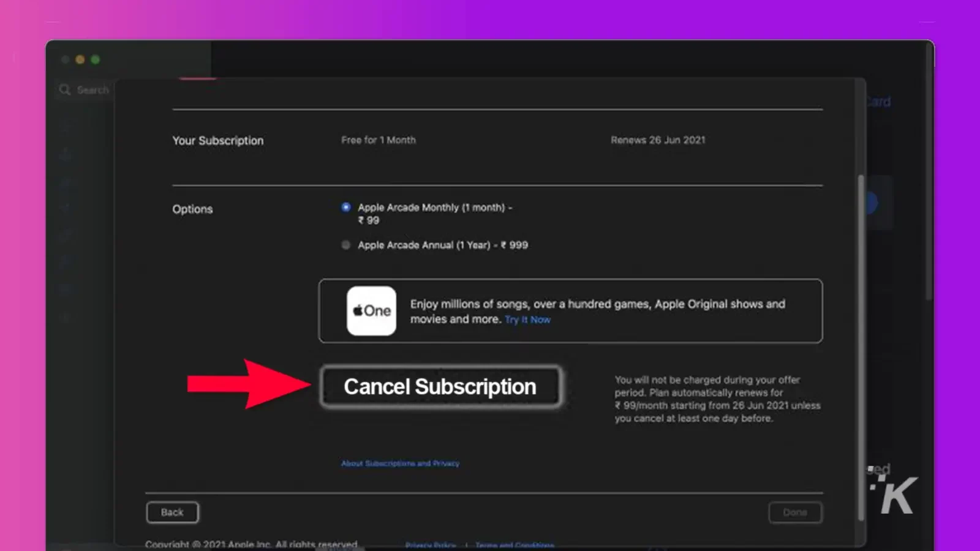Viewport: 980px width, 551px height.
Task: Go back with the Back button
Action: coord(172,512)
